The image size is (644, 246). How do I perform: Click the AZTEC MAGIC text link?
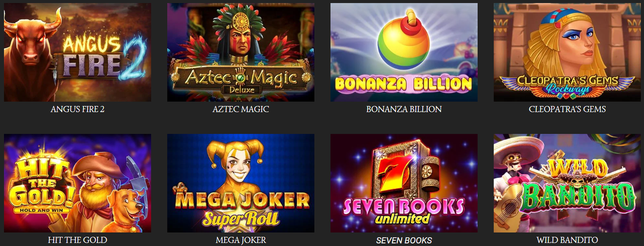240,109
